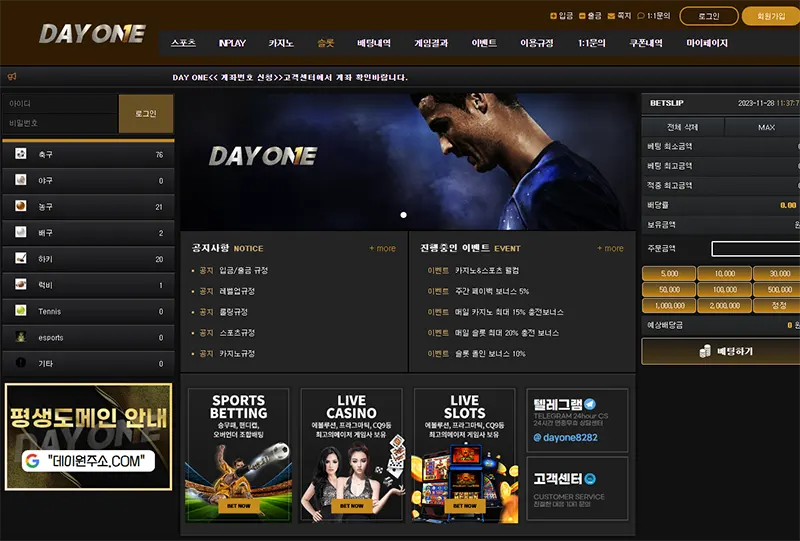The image size is (800, 541).
Task: Click the LIVE CASINO promo card
Action: click(352, 455)
